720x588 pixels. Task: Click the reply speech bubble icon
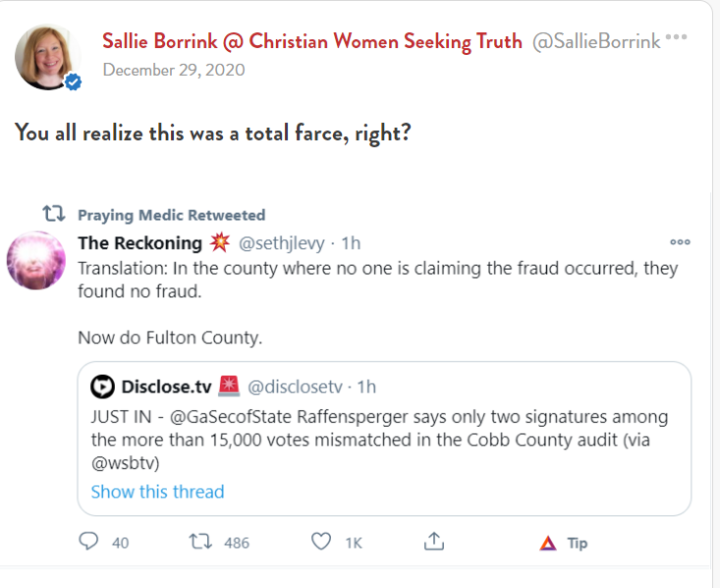click(89, 542)
